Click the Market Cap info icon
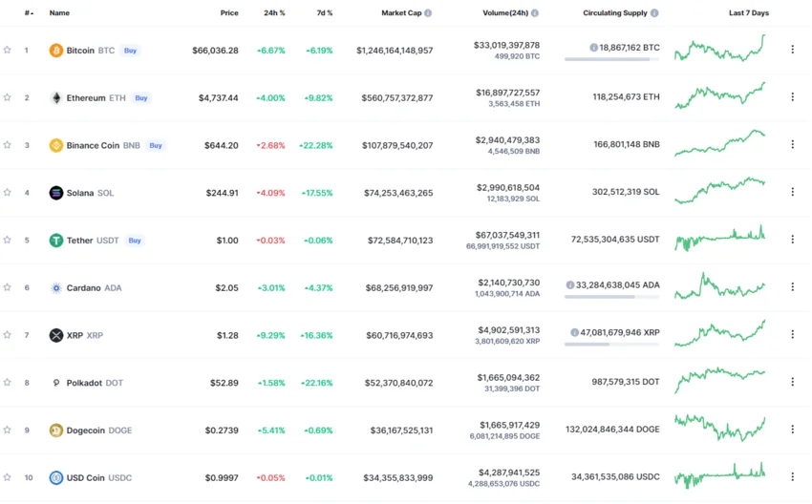This screenshot has height=504, width=812. click(x=428, y=13)
